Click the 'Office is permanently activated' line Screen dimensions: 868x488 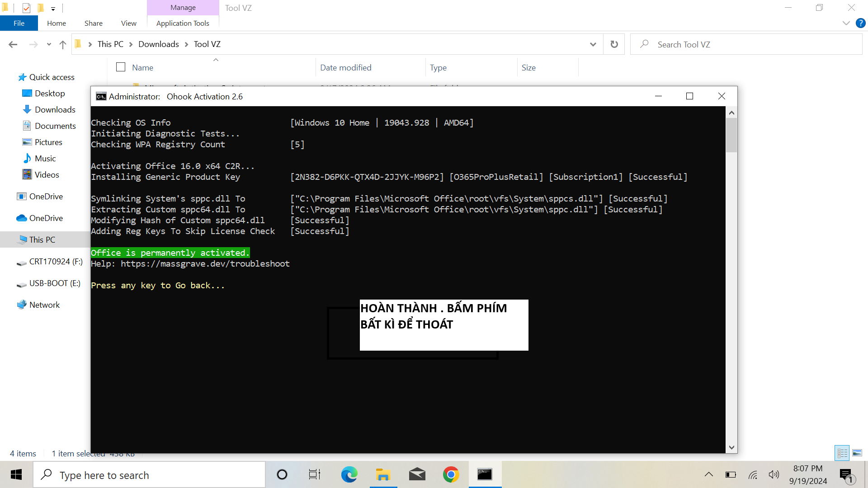point(170,253)
